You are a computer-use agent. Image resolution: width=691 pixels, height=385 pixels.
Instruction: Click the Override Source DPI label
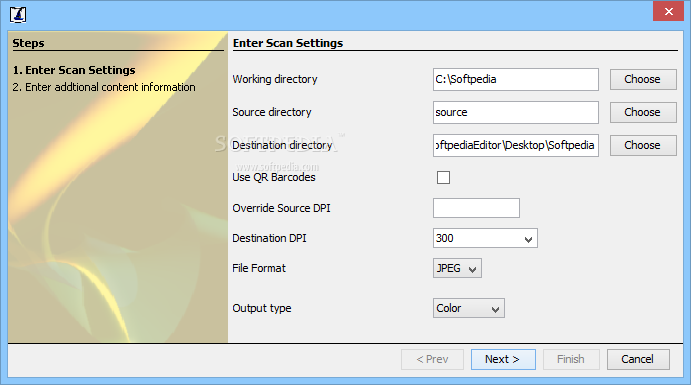click(x=282, y=208)
